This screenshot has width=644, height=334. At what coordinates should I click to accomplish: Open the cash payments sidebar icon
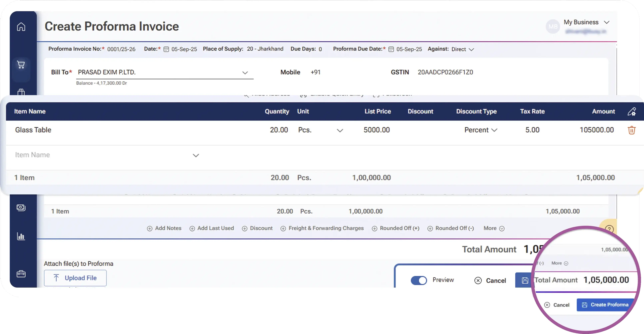pyautogui.click(x=21, y=207)
